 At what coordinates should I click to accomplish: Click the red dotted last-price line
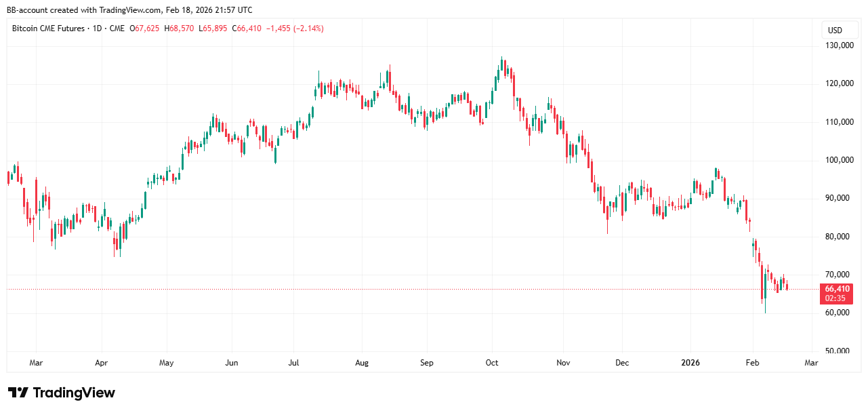point(407,290)
